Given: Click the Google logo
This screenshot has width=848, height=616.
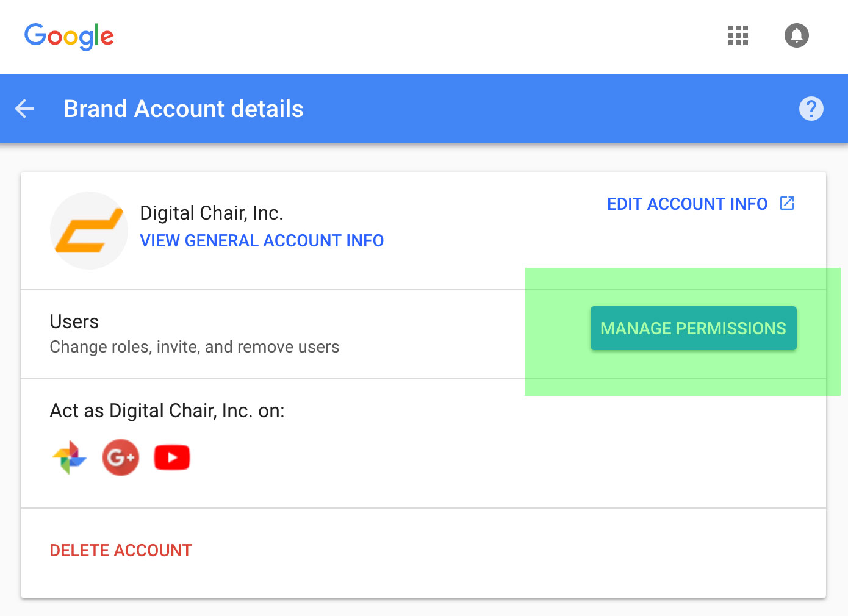Looking at the screenshot, I should pos(69,37).
